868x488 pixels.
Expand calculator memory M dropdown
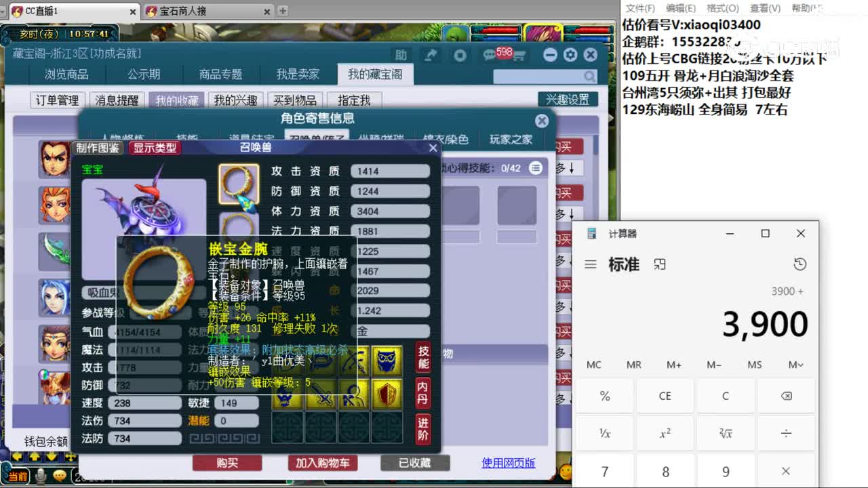(795, 365)
